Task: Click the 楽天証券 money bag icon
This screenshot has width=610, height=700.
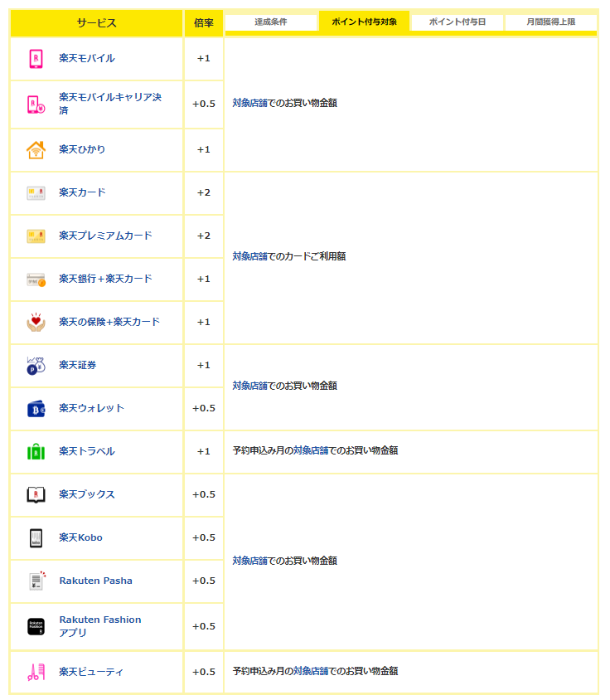Action: [x=36, y=366]
